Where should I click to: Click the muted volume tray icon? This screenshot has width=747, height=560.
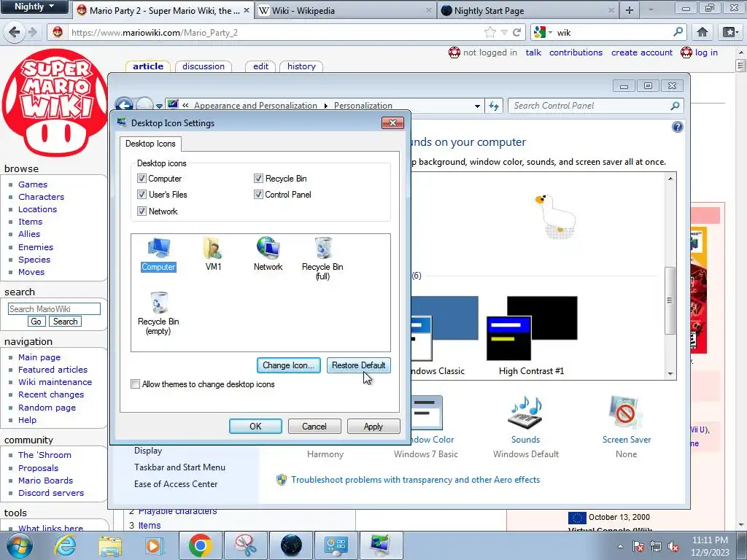coord(673,547)
